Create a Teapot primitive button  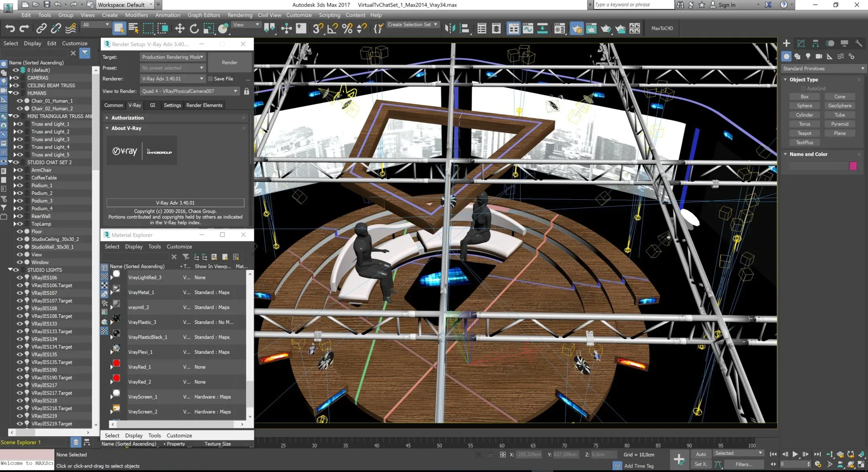804,133
